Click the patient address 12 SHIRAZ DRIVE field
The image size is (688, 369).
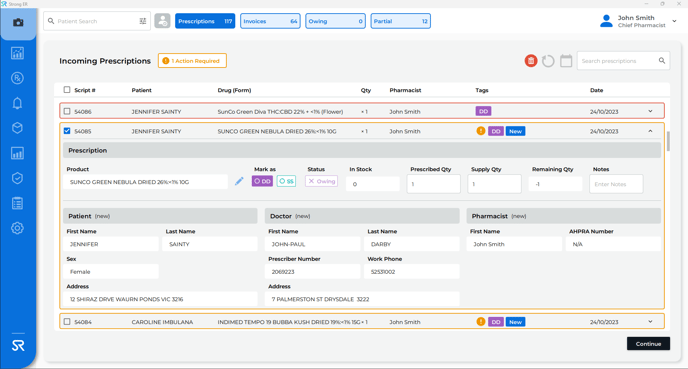coord(160,299)
